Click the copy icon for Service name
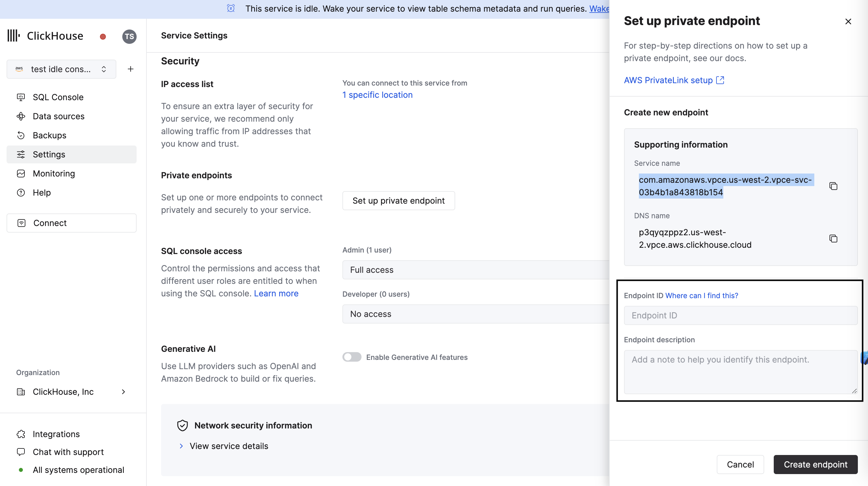This screenshot has height=486, width=868. coord(833,186)
